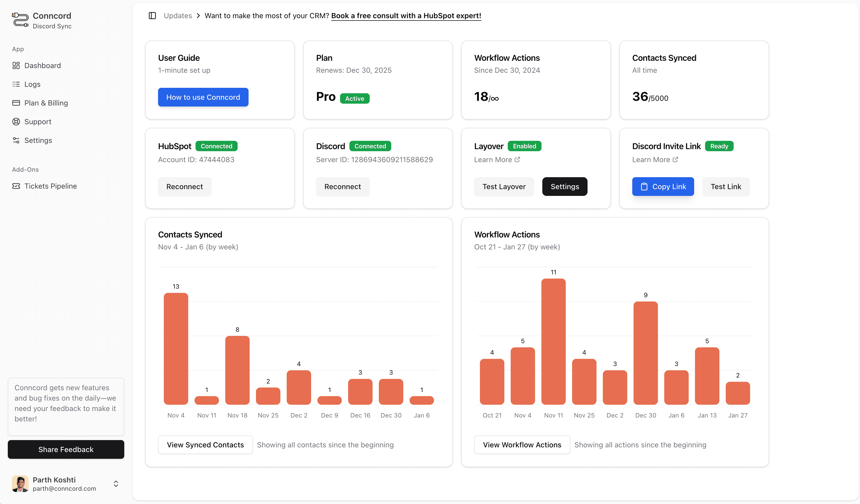
Task: Click Parth Koshti's profile avatar
Action: click(x=20, y=483)
